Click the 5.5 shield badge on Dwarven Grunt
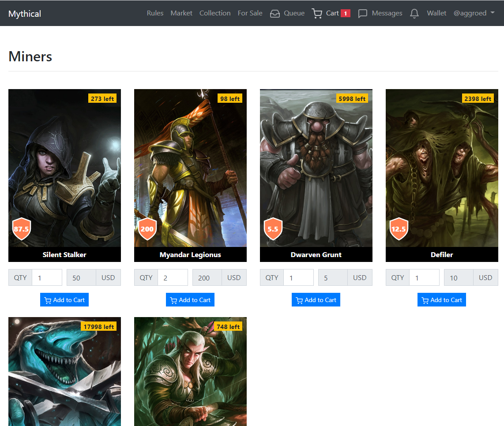 [x=273, y=229]
